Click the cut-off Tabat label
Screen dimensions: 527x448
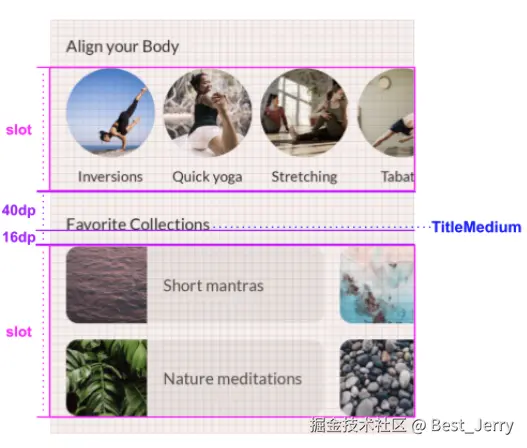[397, 176]
